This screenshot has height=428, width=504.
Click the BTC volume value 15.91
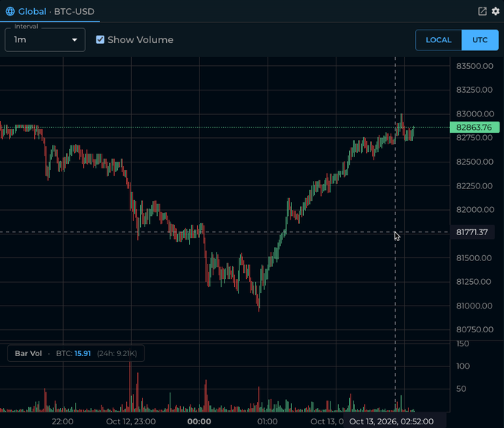82,353
